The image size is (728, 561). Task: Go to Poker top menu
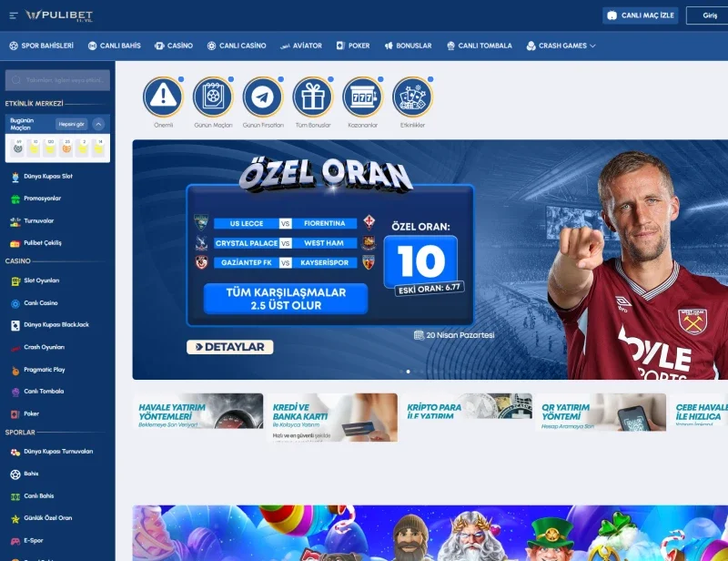coord(353,46)
